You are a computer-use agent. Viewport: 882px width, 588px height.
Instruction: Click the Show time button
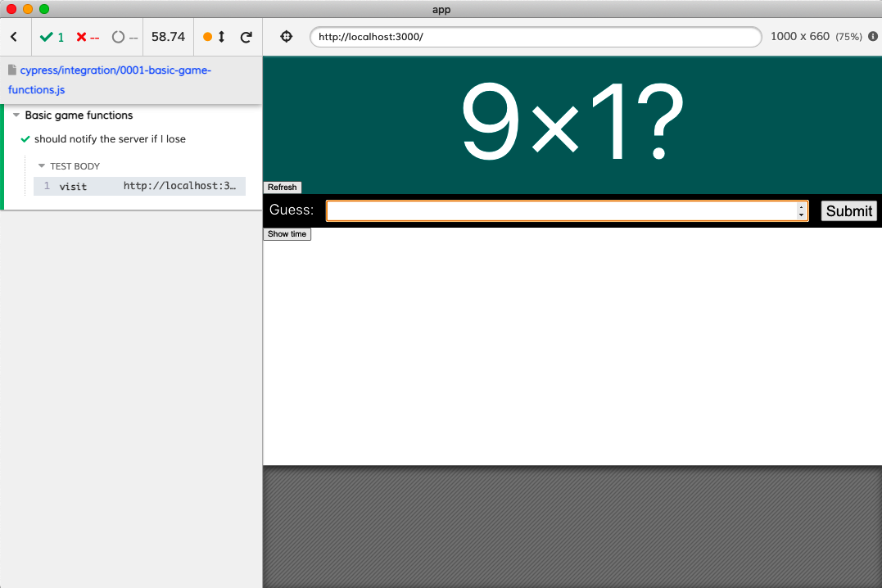287,234
